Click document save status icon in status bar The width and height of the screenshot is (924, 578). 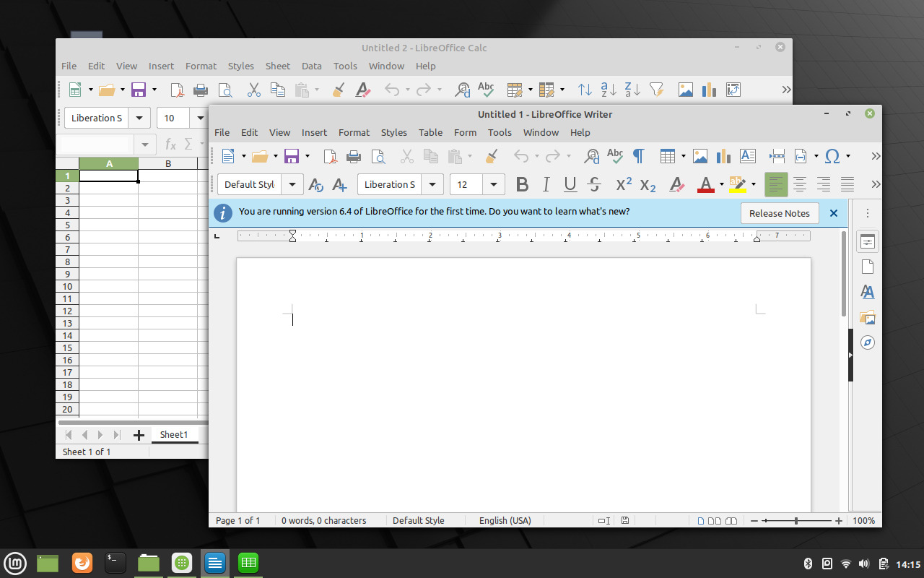point(625,520)
